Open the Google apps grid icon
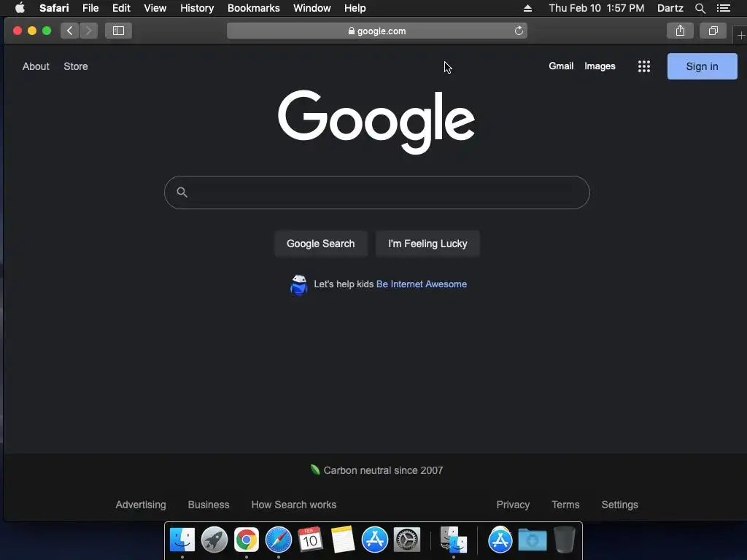 point(644,66)
